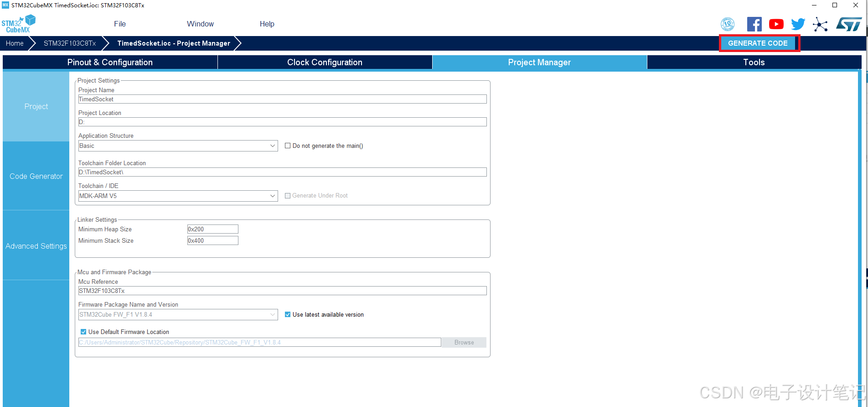The height and width of the screenshot is (407, 868).
Task: Click the ST logo icon
Action: pyautogui.click(x=849, y=24)
